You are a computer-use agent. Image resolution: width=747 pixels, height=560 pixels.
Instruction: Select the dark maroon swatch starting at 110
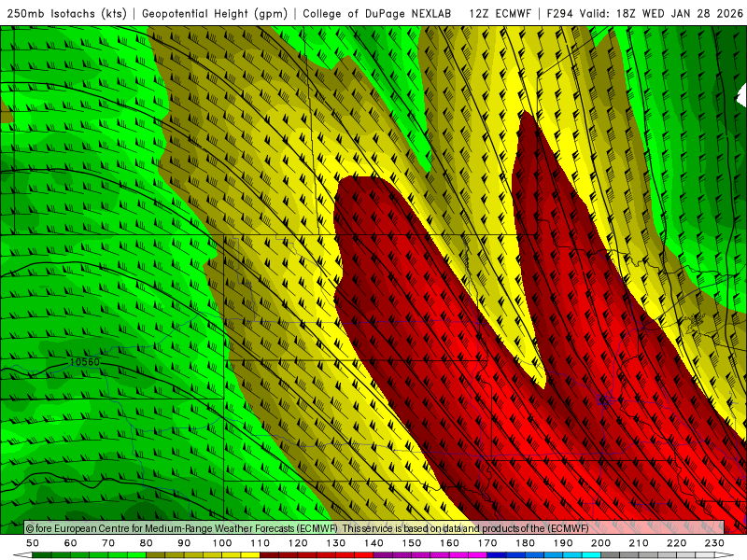[270, 555]
